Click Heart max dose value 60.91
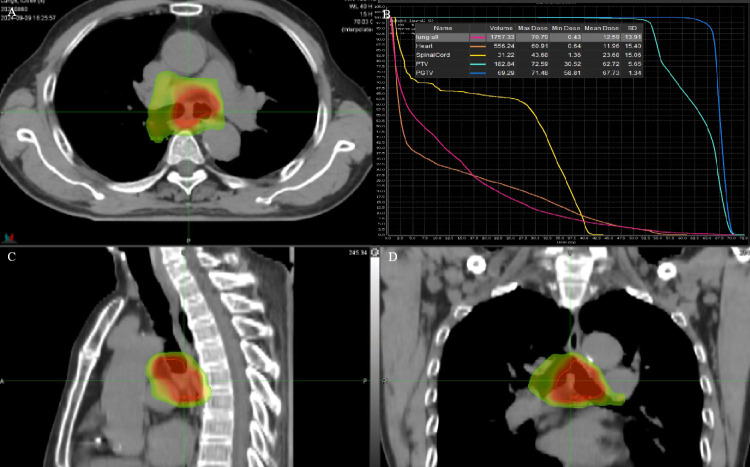Image resolution: width=750 pixels, height=467 pixels. tap(539, 46)
